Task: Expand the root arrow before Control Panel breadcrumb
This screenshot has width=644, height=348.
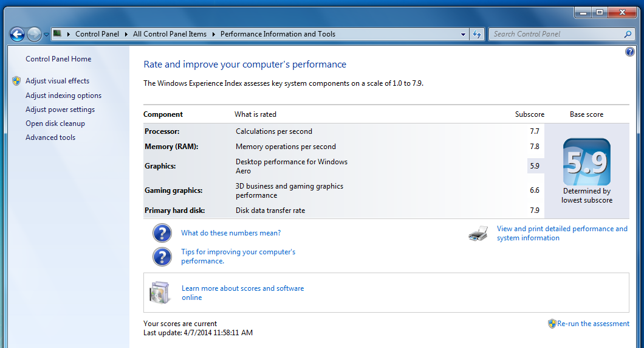Action: click(68, 34)
